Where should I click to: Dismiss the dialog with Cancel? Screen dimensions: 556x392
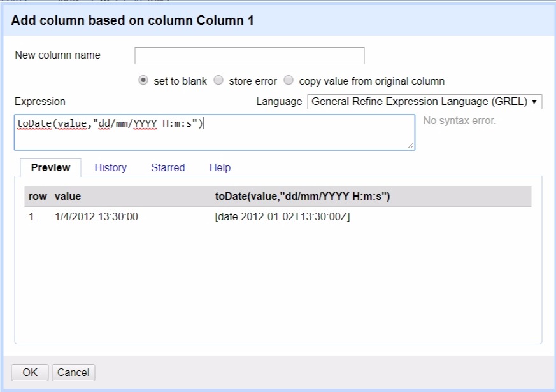click(x=73, y=372)
